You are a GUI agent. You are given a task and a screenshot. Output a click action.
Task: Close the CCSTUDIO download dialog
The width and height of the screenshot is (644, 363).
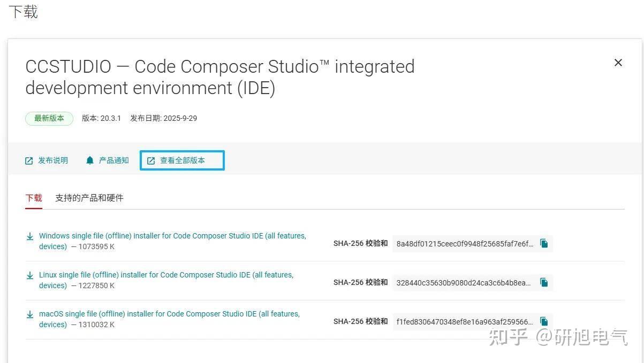618,63
